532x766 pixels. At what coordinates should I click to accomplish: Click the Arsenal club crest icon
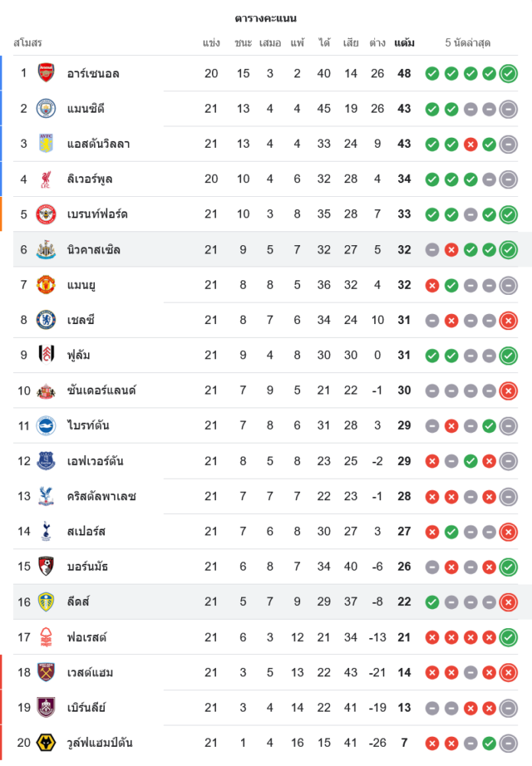(x=47, y=74)
